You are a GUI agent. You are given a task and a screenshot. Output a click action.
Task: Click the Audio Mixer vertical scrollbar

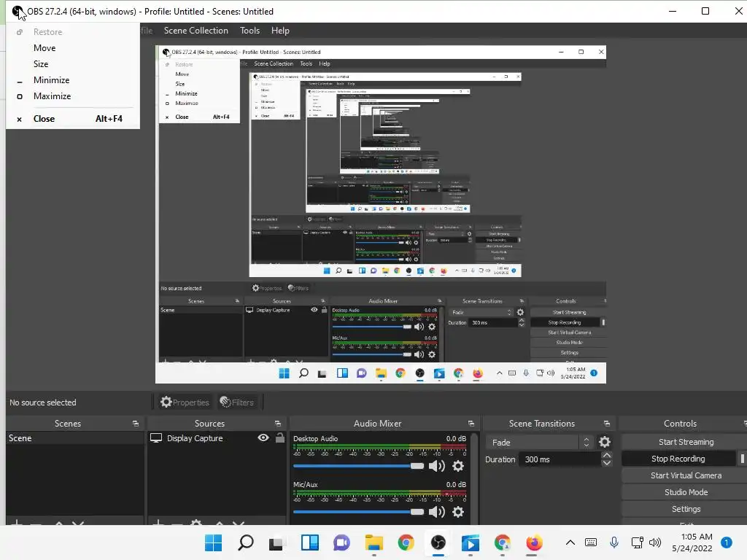[x=473, y=478]
